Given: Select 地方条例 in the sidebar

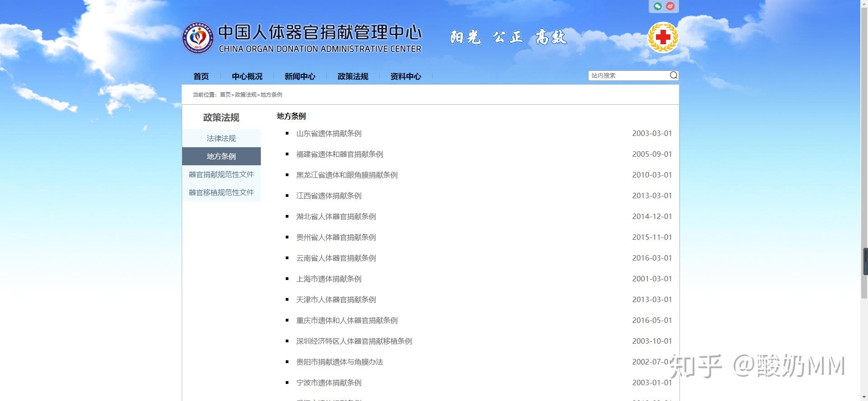Looking at the screenshot, I should pyautogui.click(x=222, y=156).
